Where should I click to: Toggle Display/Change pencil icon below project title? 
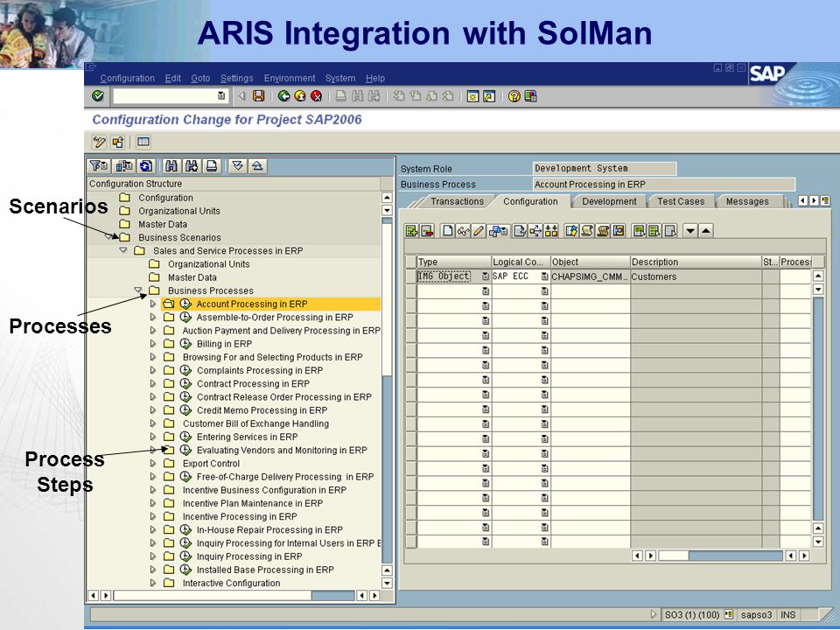100,142
